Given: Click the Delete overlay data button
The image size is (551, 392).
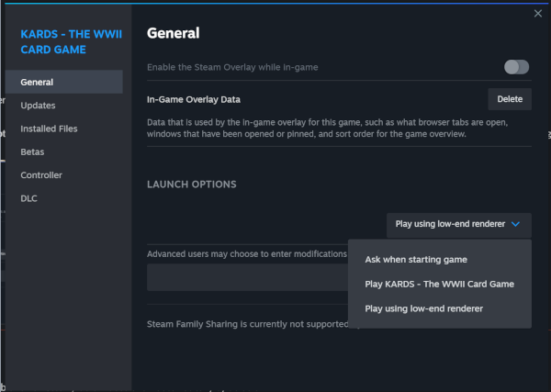Looking at the screenshot, I should coord(510,99).
